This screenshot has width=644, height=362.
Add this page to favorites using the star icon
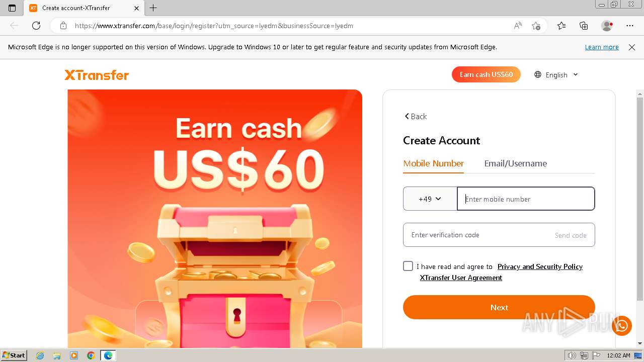536,26
